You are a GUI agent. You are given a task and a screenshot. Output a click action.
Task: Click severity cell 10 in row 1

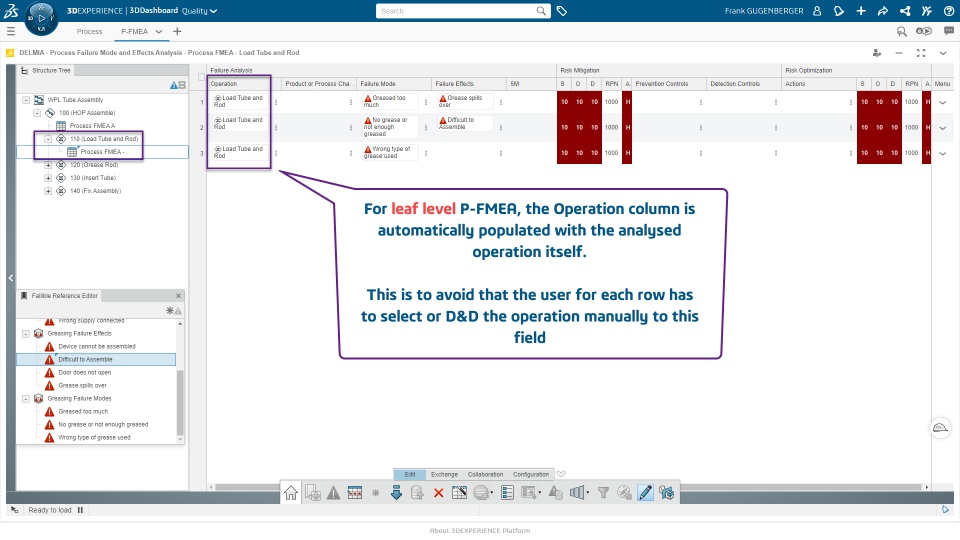[x=564, y=102]
